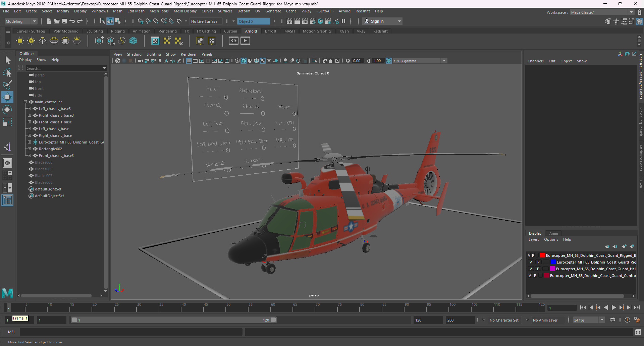Image resolution: width=644 pixels, height=346 pixels.
Task: Click the magenta layer color swatch
Action: 552,269
